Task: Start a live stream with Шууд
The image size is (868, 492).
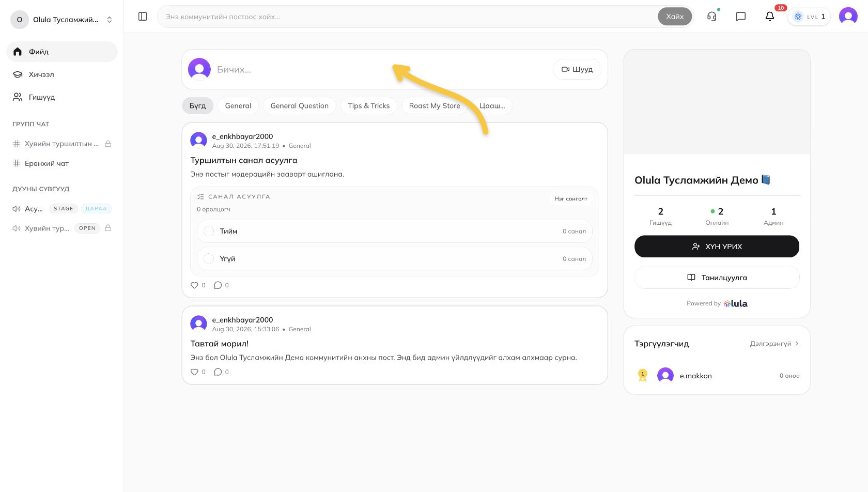Action: coord(577,69)
